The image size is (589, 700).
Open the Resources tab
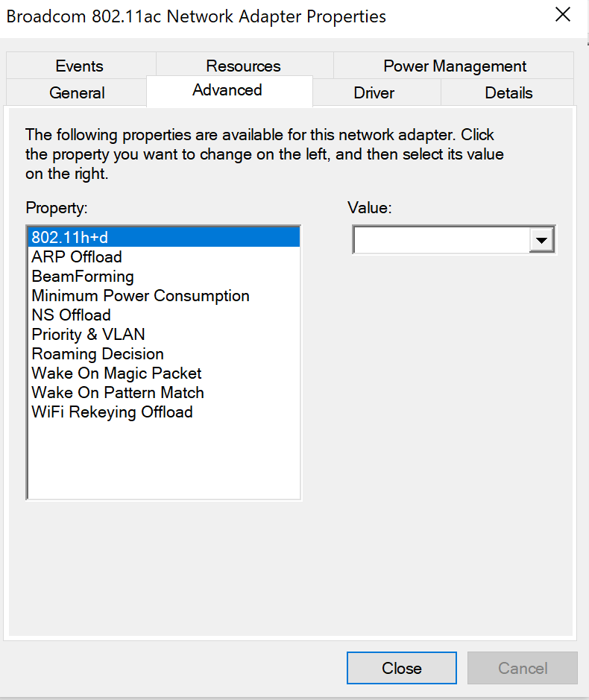(x=245, y=66)
